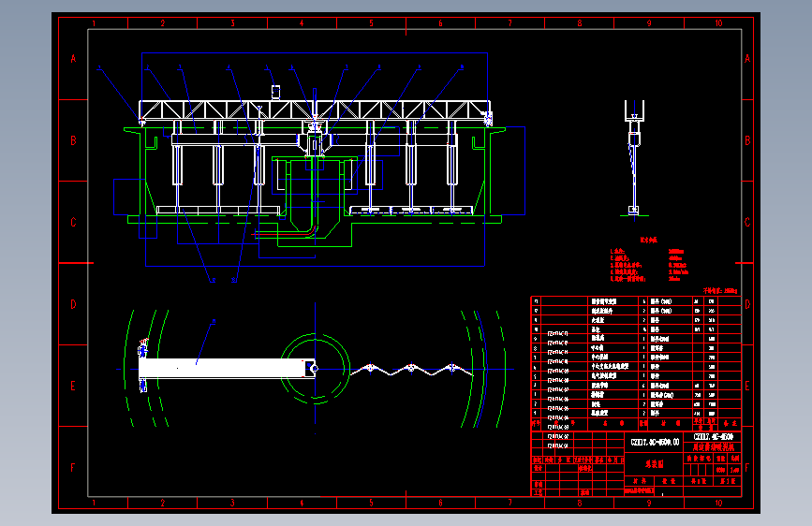Click the green concentric circles at plan center
Viewport: 812px width, 526px height.
click(315, 368)
